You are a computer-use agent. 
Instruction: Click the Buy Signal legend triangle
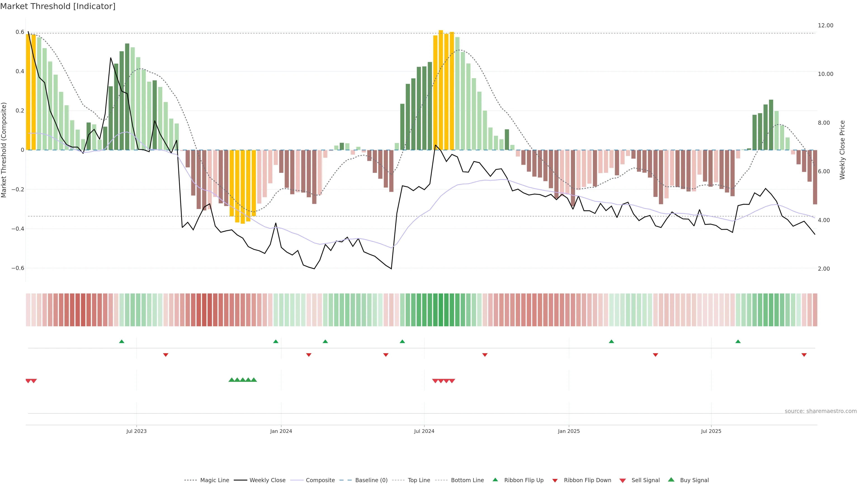pyautogui.click(x=671, y=480)
